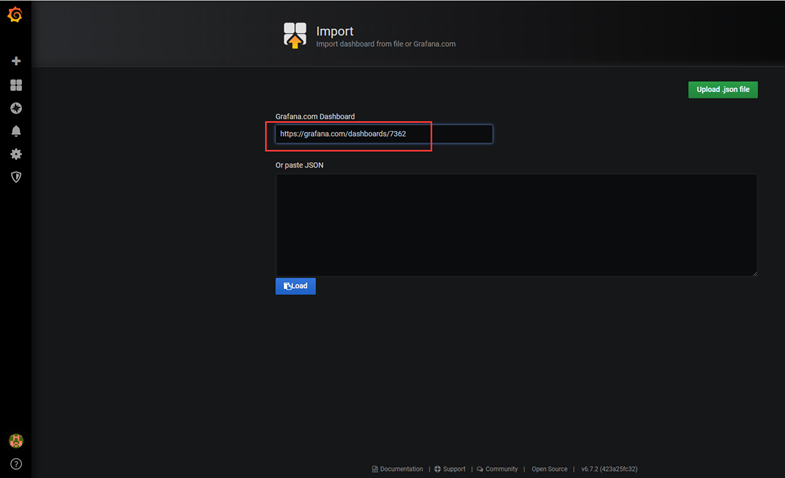Focus the Grafana.com Dashboard URL field
The height and width of the screenshot is (478, 785).
tap(384, 134)
